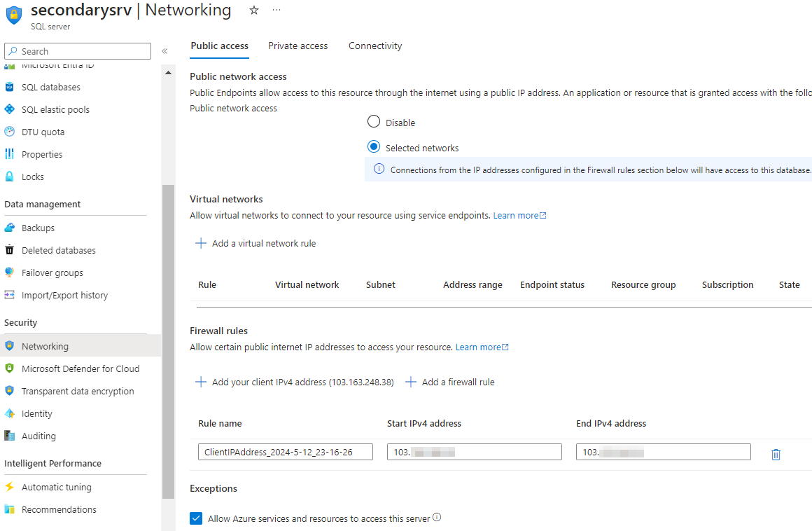Viewport: 812px width, 531px height.
Task: Click the Subnet column header
Action: 381,284
